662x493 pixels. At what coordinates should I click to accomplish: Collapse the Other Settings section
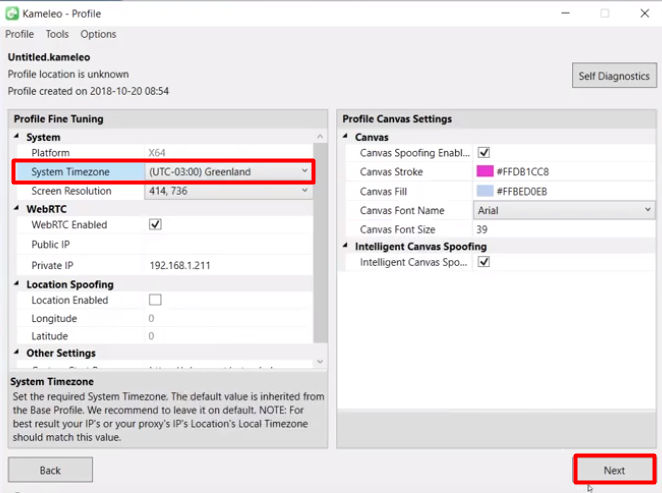(17, 352)
